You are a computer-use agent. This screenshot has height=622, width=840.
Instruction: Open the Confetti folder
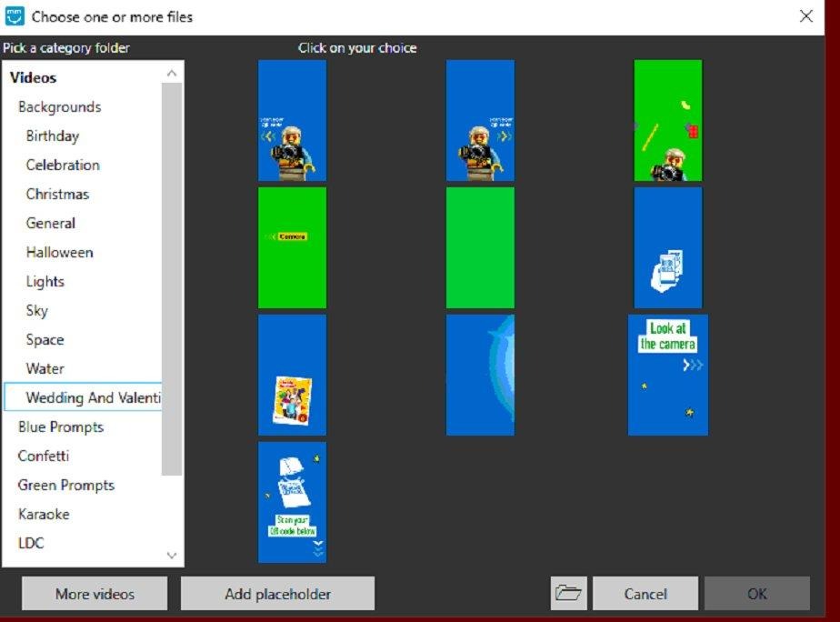coord(44,456)
